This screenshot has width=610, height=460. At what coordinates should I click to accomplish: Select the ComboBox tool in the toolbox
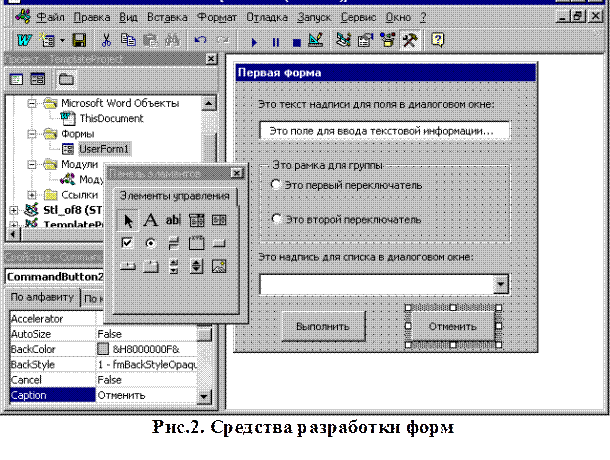[196, 220]
